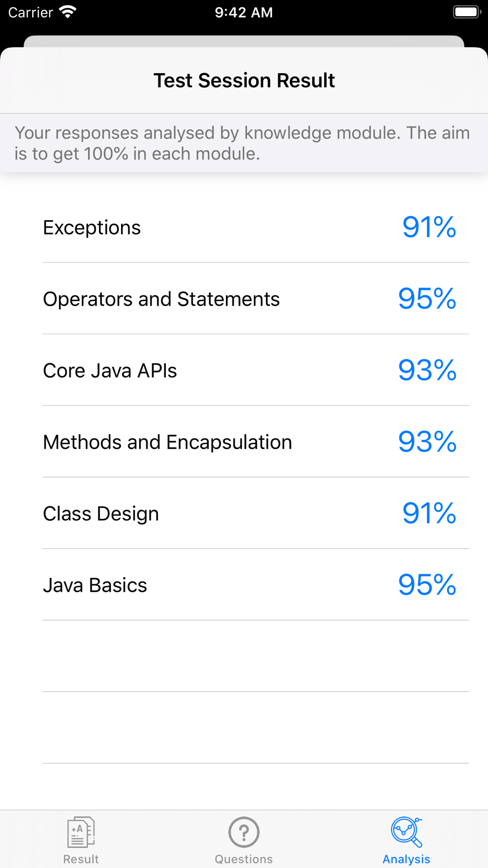Tap the Test Session Result title

(244, 81)
